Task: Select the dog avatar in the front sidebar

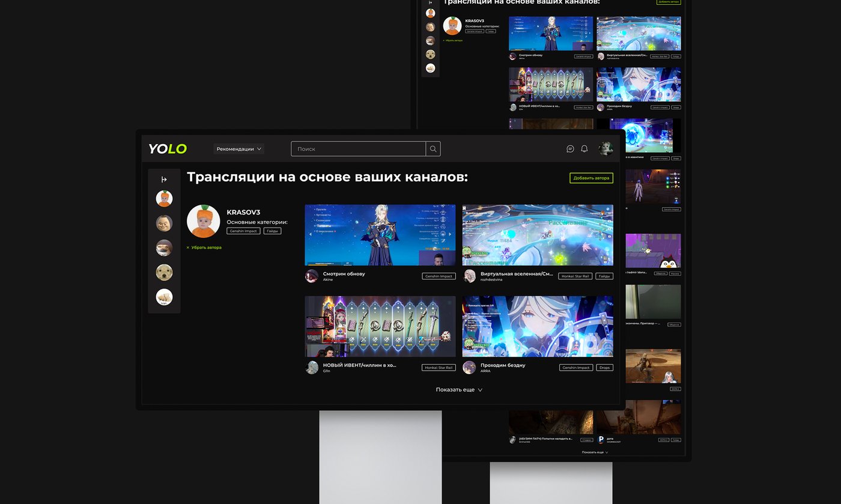Action: pos(164,273)
